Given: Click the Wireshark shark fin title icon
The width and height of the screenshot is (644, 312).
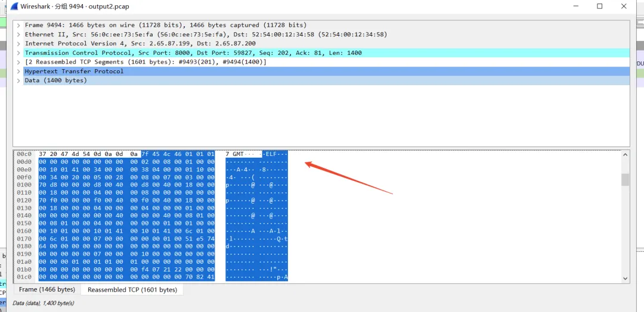Looking at the screenshot, I should coord(14,6).
